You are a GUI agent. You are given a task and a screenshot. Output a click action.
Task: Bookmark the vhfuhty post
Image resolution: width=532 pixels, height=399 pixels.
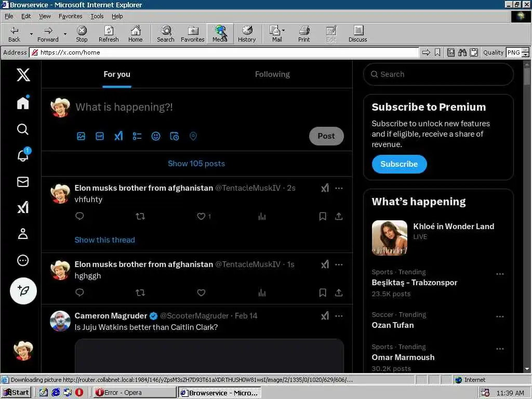click(323, 217)
